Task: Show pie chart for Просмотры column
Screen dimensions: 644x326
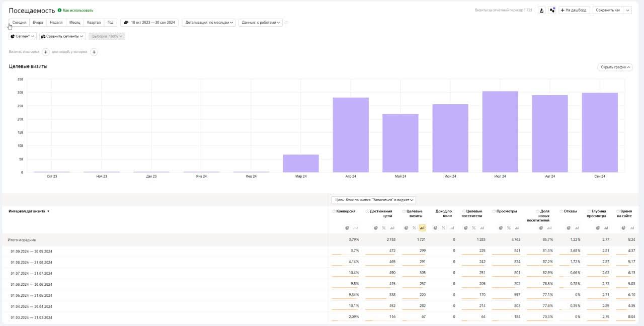Action: tap(501, 228)
